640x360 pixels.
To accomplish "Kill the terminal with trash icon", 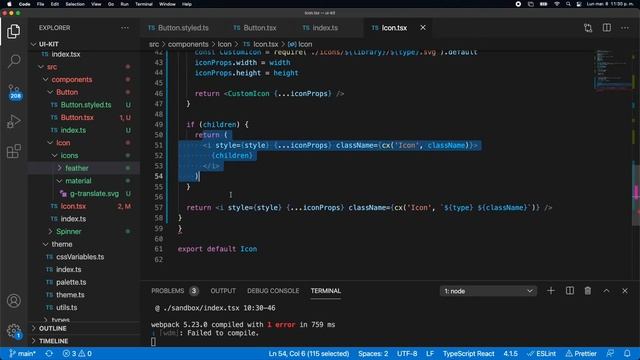I will pyautogui.click(x=587, y=291).
